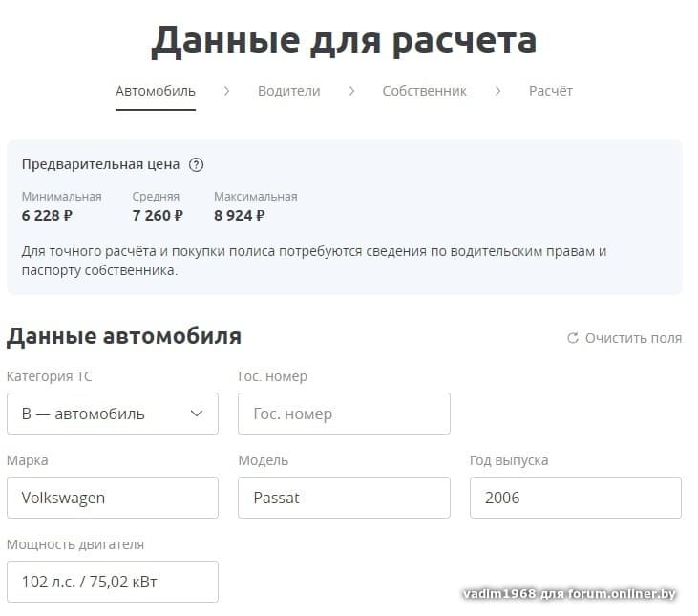Focus the Гос. номер input field

(344, 414)
